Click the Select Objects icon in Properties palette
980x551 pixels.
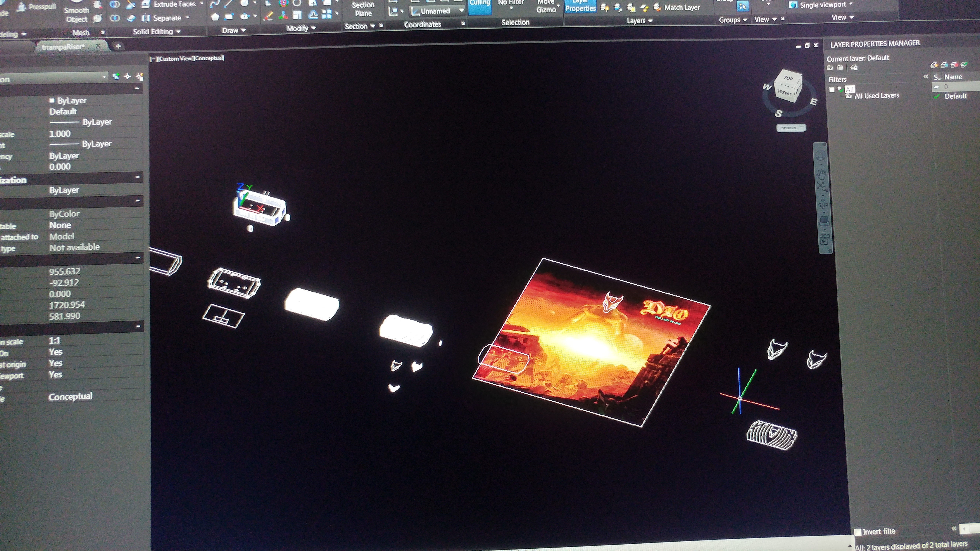tap(127, 76)
